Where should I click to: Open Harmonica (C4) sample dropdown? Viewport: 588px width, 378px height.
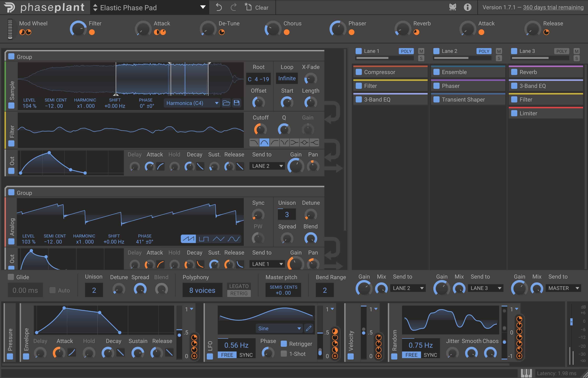coord(192,103)
